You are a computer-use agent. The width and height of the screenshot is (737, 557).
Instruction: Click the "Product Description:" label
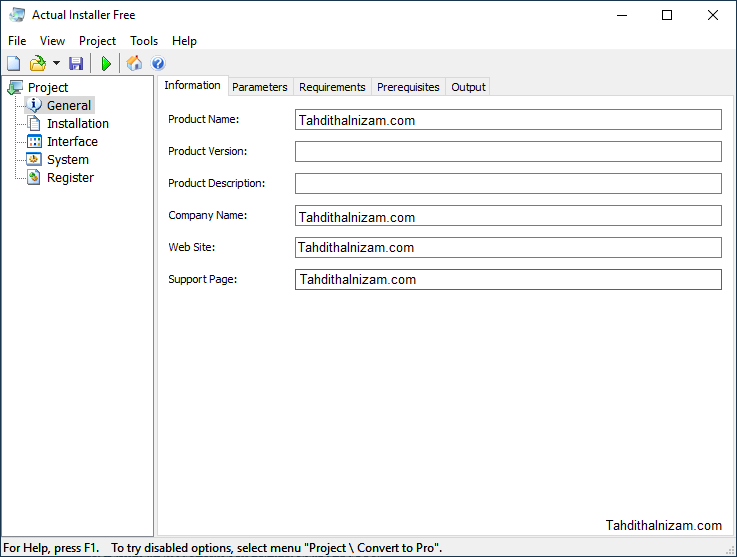click(x=217, y=183)
